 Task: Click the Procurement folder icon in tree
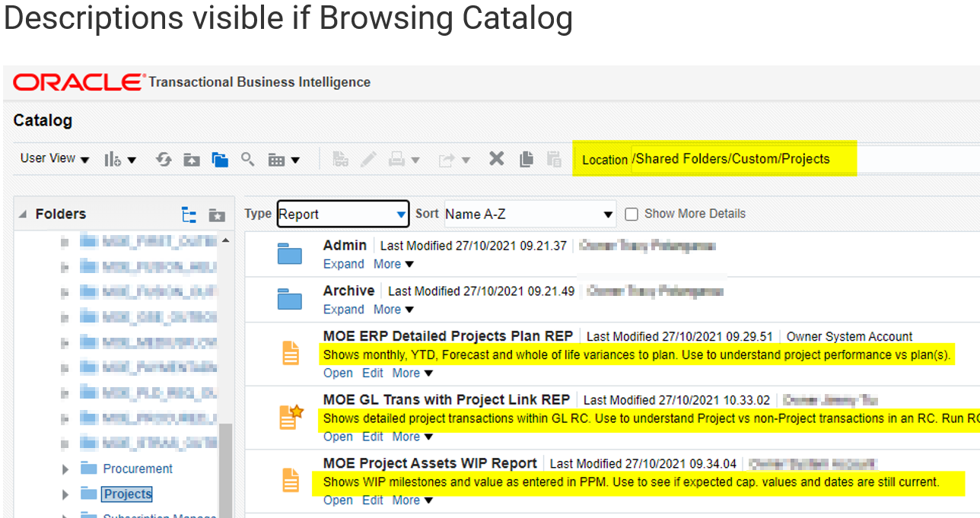(x=89, y=468)
